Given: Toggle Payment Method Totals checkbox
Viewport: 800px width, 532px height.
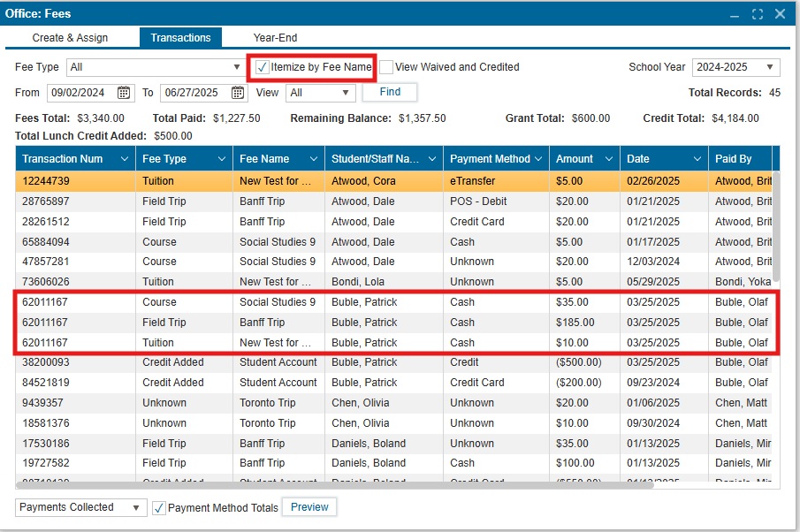Looking at the screenshot, I should tap(159, 508).
